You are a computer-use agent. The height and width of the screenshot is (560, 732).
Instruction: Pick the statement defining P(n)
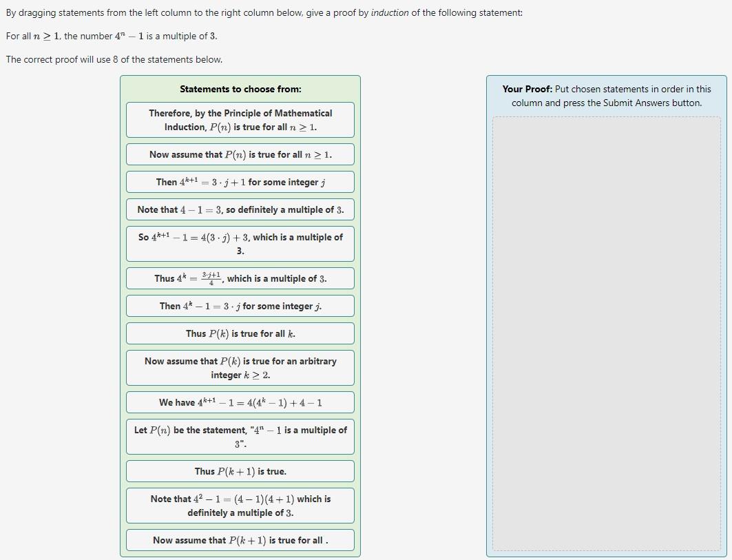coord(240,436)
